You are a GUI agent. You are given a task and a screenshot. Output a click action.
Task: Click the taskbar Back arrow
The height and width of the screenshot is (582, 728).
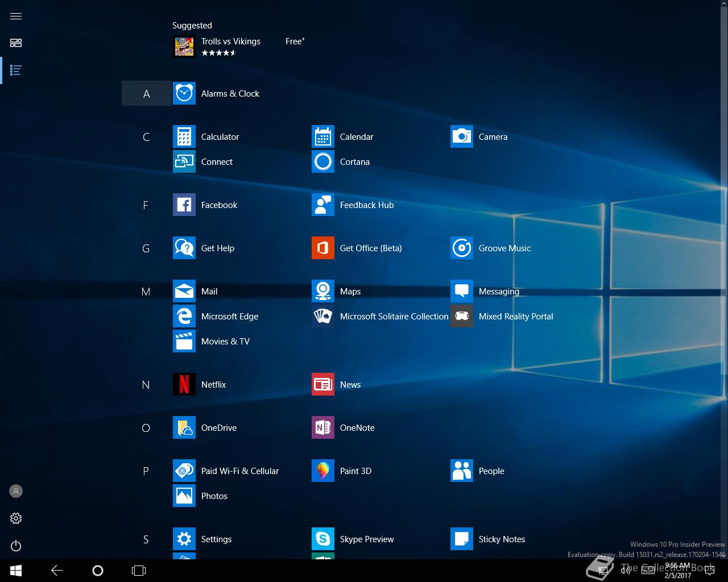[57, 571]
